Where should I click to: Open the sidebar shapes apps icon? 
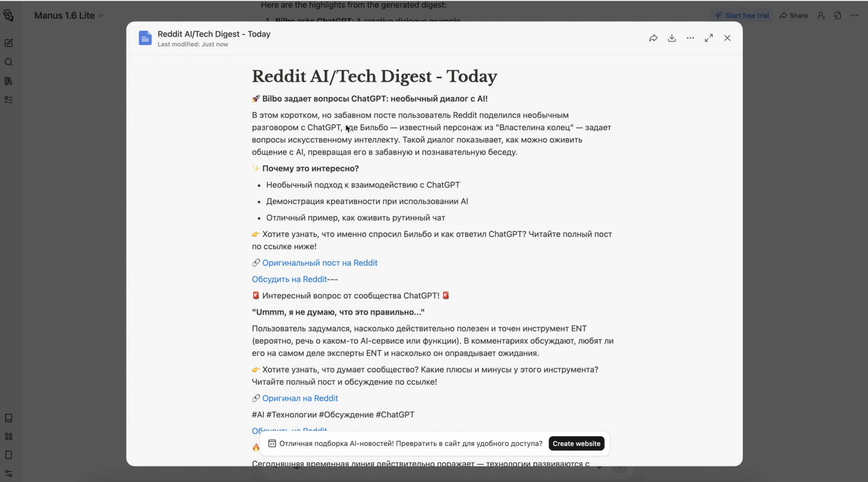click(x=8, y=436)
